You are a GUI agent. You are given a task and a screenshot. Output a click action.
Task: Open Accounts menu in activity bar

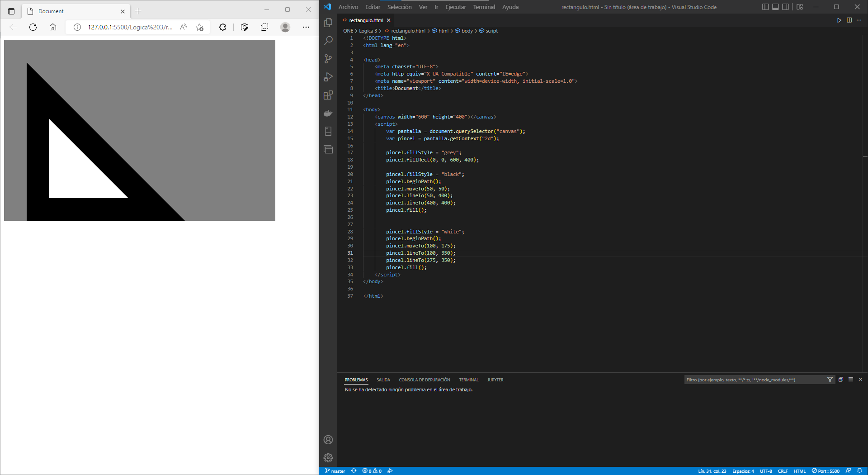point(328,440)
